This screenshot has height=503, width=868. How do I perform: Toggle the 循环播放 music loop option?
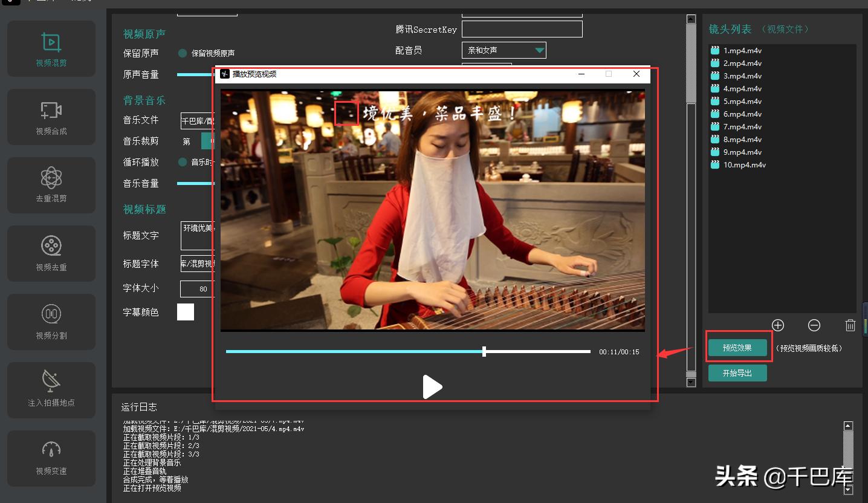coord(183,162)
